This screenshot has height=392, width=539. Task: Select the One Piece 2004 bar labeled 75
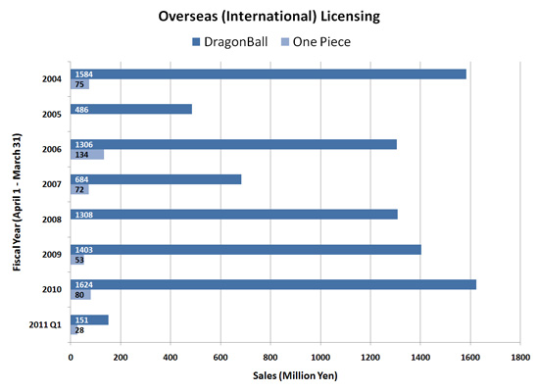click(79, 84)
